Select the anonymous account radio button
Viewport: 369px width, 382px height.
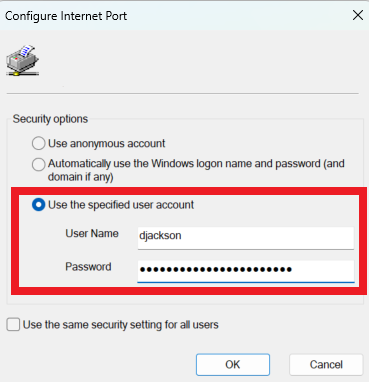pyautogui.click(x=38, y=143)
